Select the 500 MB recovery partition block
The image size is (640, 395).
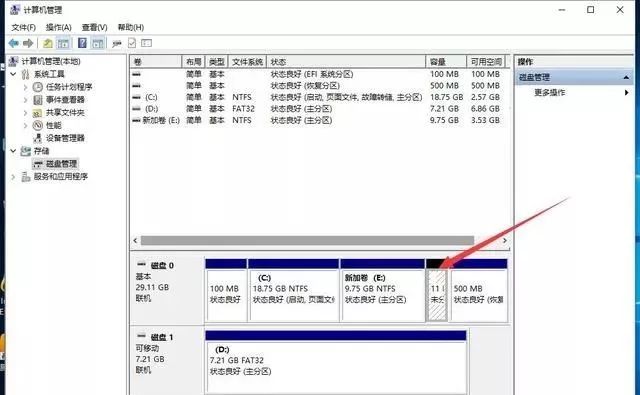pos(479,291)
